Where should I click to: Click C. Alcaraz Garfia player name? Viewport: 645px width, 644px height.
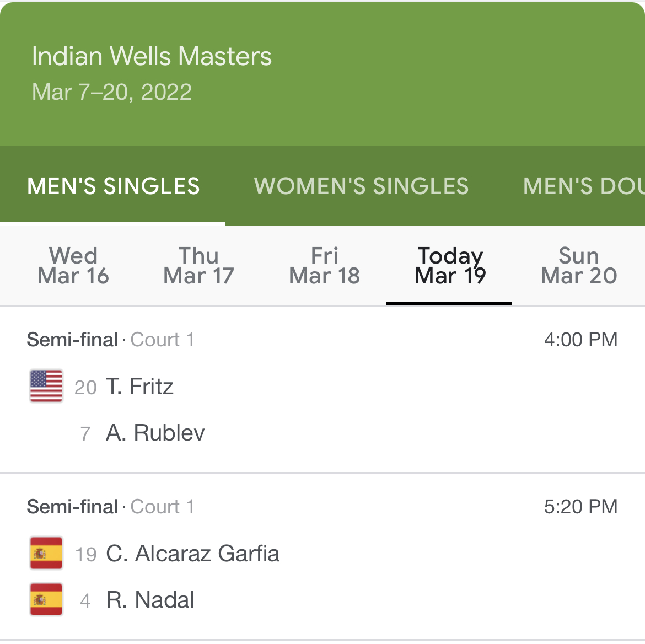[x=192, y=554]
